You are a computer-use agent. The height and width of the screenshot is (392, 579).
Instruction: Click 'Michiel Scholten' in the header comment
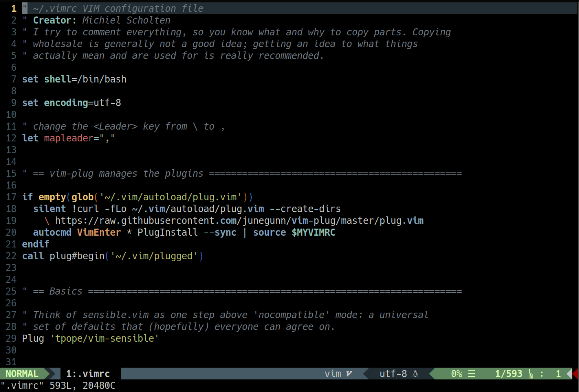pos(126,20)
